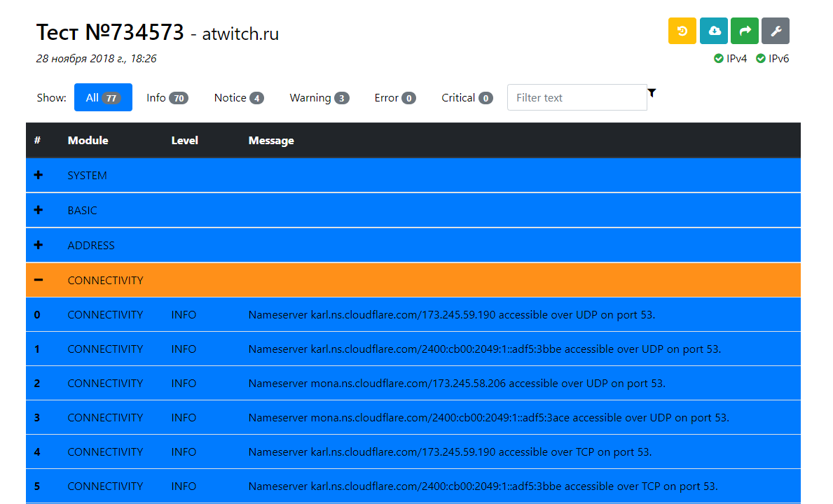Filter by Info level messages
This screenshot has height=504, width=833.
pos(167,98)
